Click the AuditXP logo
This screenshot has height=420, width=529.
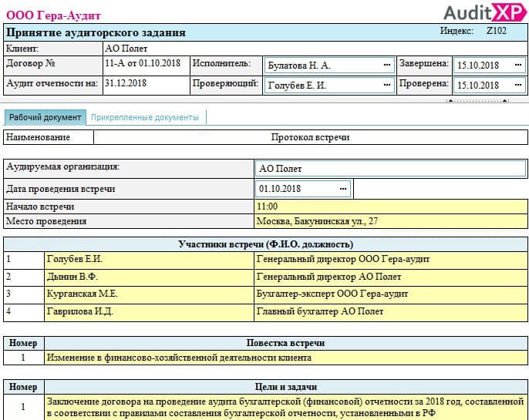tap(483, 12)
